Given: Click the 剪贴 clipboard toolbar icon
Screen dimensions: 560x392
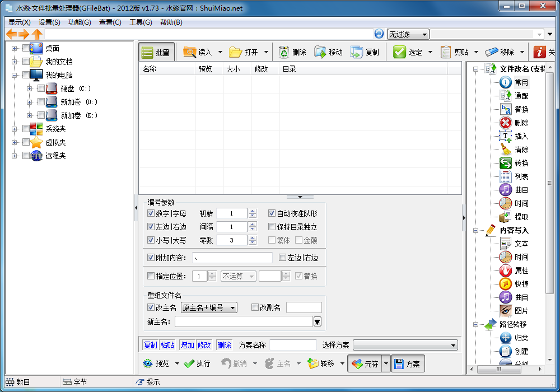Looking at the screenshot, I should (445, 52).
